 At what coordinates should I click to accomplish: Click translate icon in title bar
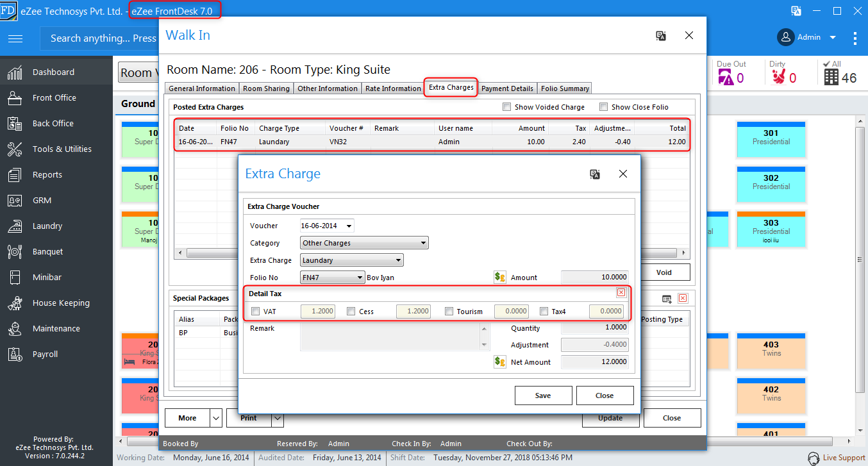coord(796,11)
